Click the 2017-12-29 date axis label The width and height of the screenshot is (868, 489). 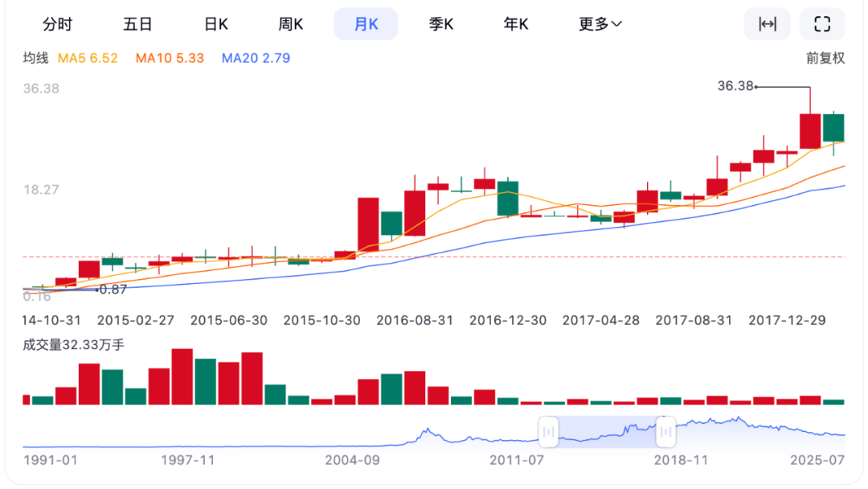coord(787,321)
